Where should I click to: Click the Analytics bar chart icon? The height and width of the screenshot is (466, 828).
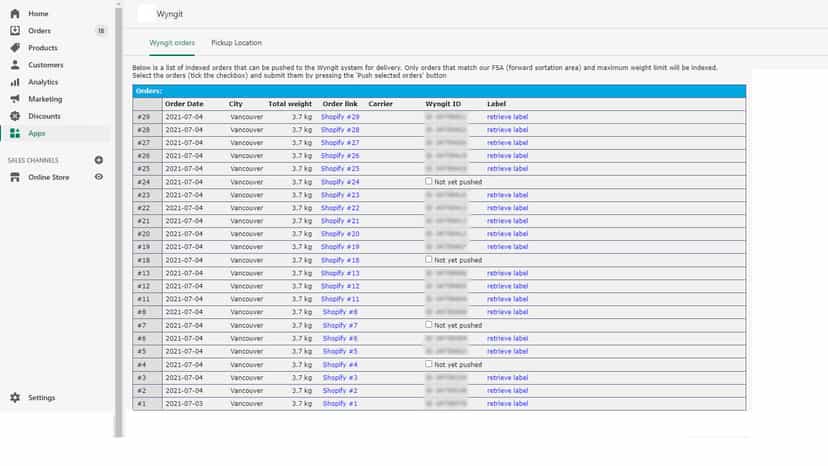[15, 82]
